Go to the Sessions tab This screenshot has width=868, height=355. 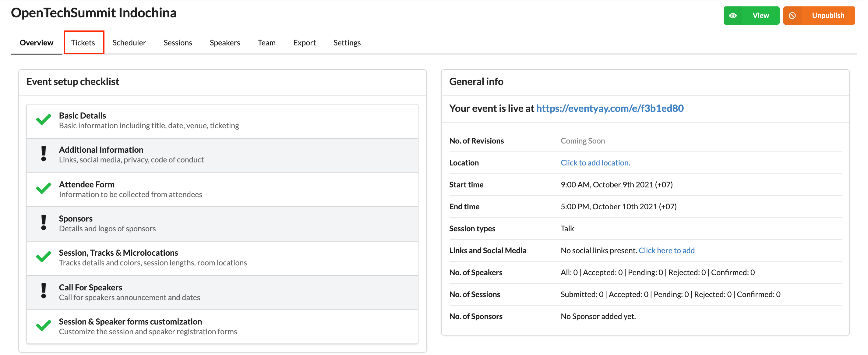click(178, 43)
